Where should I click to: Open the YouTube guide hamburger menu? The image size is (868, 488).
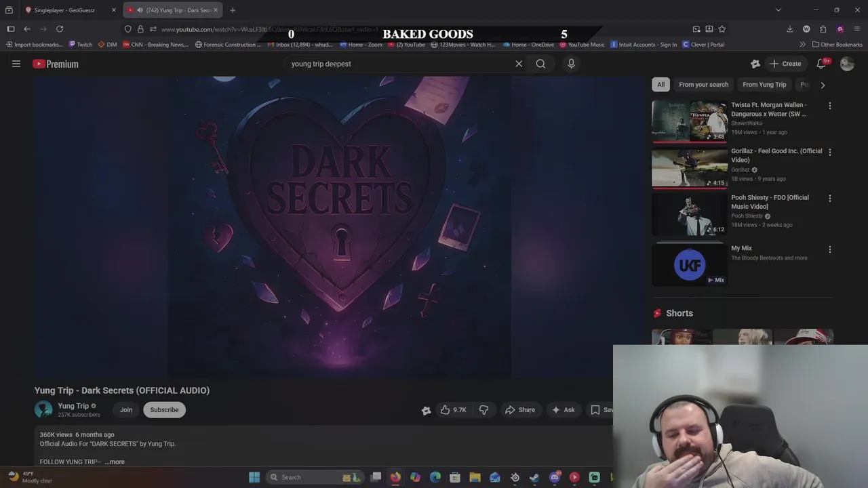(16, 64)
